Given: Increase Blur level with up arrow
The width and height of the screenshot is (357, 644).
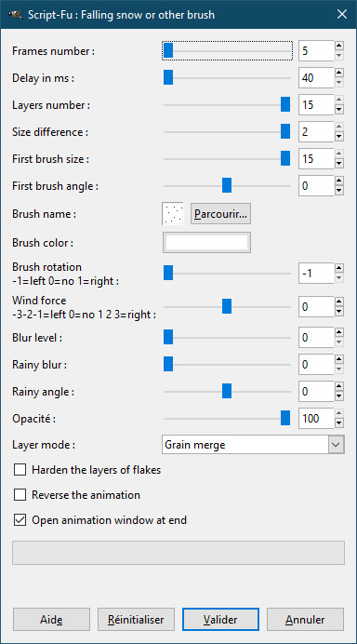Looking at the screenshot, I should pyautogui.click(x=339, y=332).
